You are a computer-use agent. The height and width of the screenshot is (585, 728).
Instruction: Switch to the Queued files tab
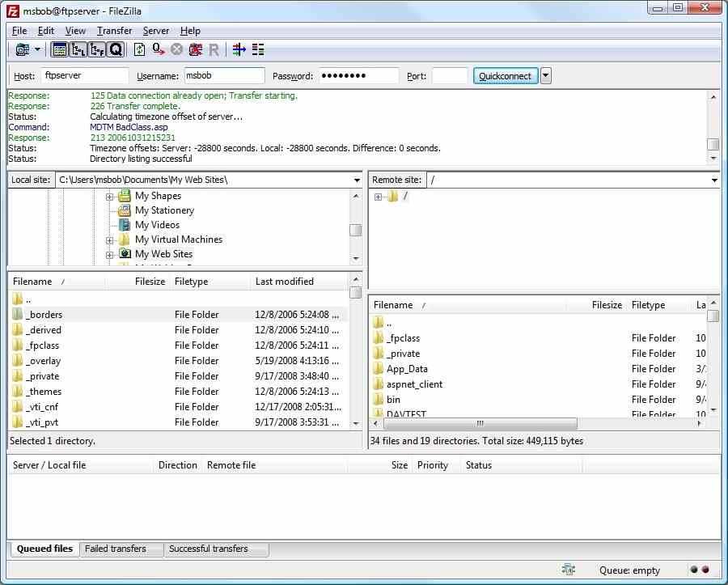click(44, 549)
